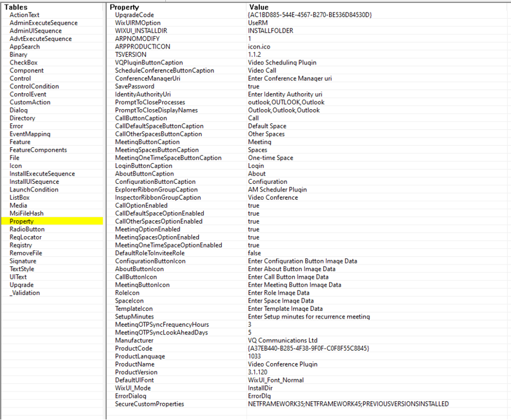The width and height of the screenshot is (511, 420).
Task: Open the AppSearch table
Action: (25, 46)
